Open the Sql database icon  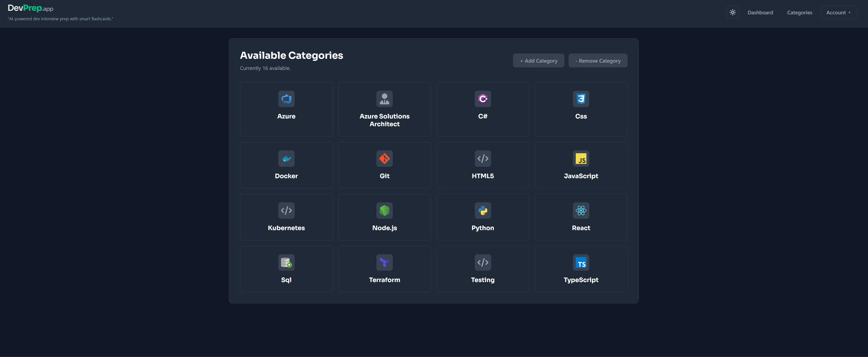point(286,262)
